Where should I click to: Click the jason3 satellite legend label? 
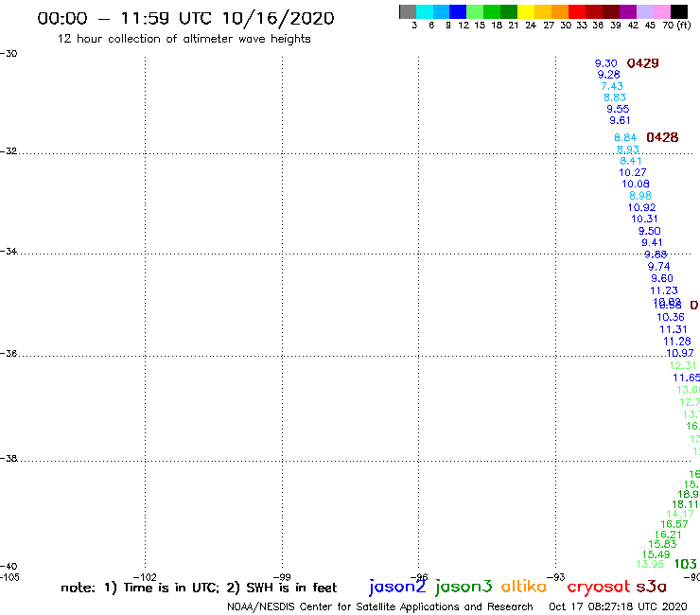(x=464, y=587)
